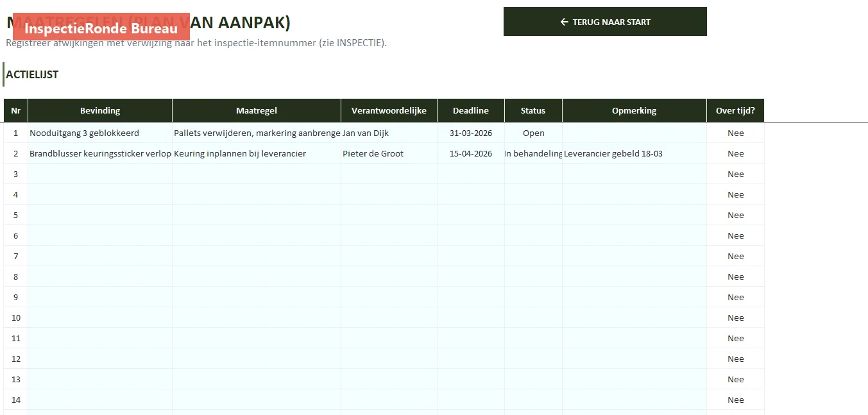Viewport: 868px width, 415px height.
Task: Select the 'Nee' cell in row 1
Action: click(735, 133)
